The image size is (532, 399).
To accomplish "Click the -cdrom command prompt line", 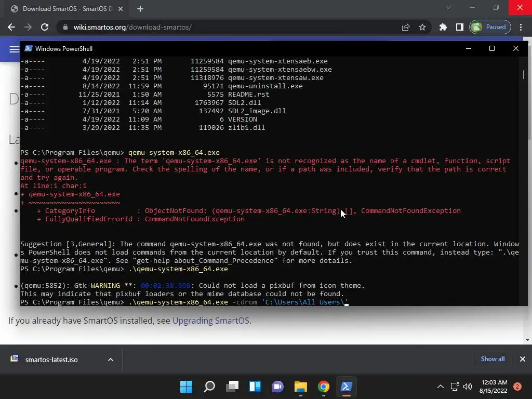I will point(184,302).
